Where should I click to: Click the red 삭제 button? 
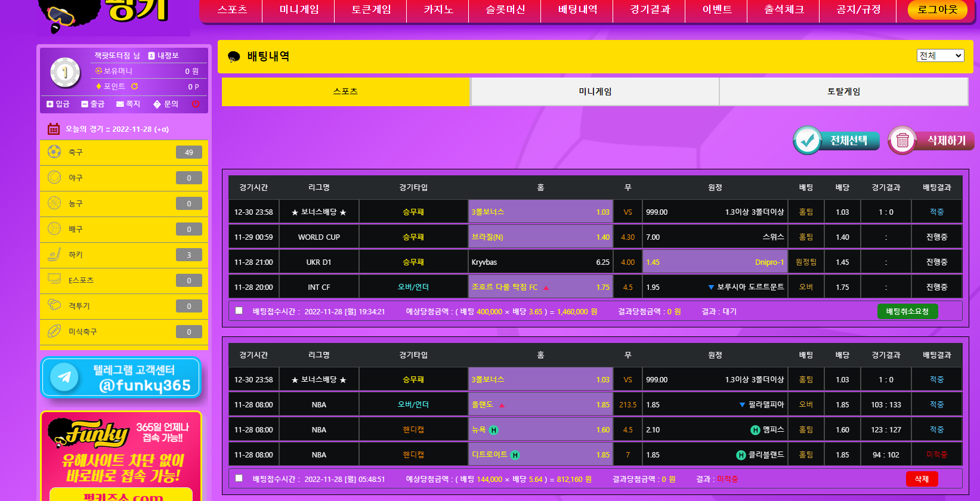pos(922,479)
